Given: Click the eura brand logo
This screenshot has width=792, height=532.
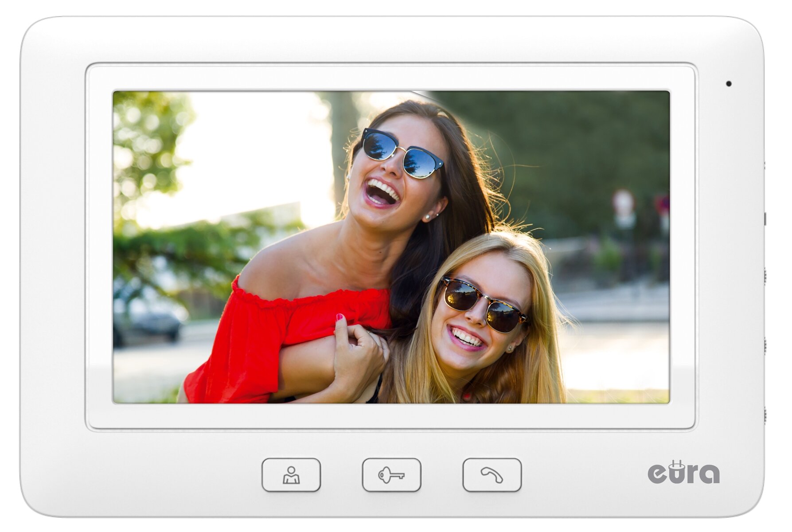Looking at the screenshot, I should [683, 472].
